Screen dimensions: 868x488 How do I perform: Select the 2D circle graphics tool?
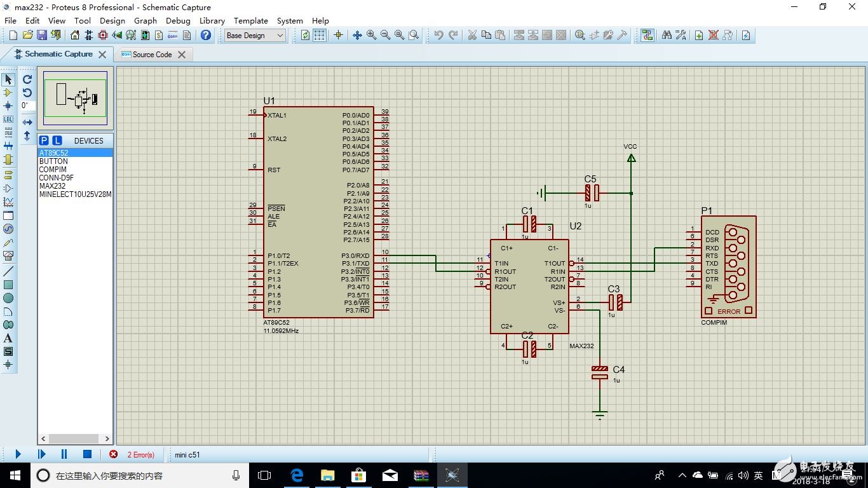(8, 298)
